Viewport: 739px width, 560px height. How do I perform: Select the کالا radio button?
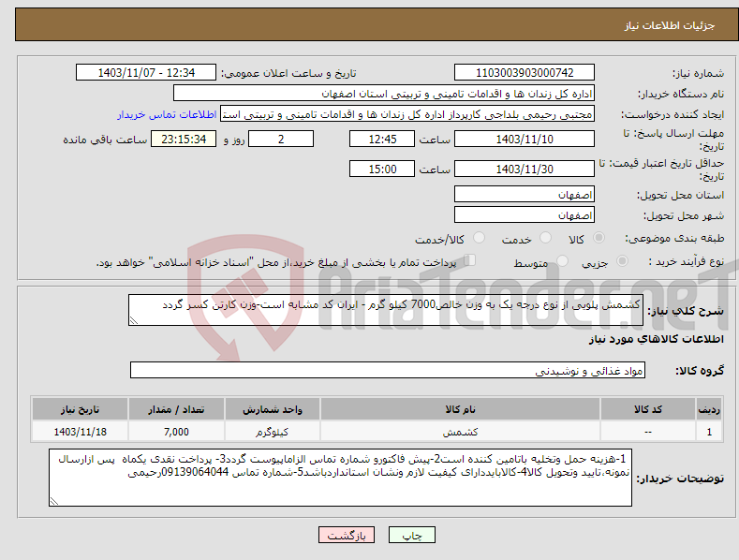599,238
